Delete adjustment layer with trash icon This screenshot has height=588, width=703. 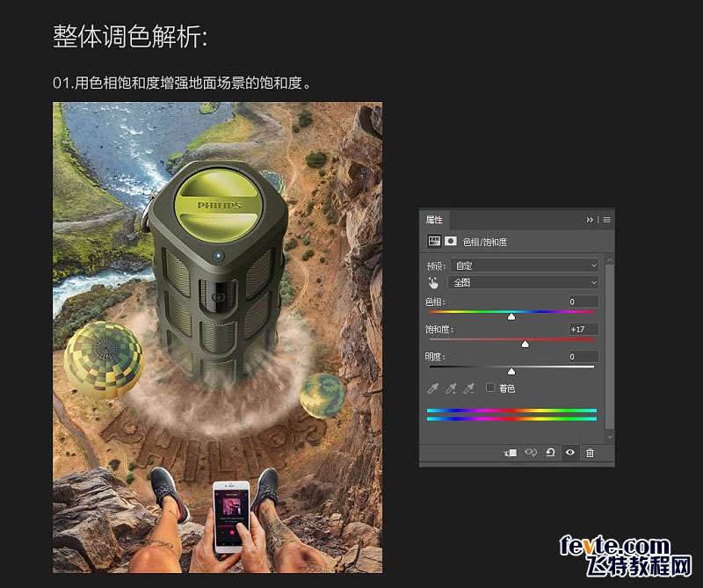click(x=590, y=453)
